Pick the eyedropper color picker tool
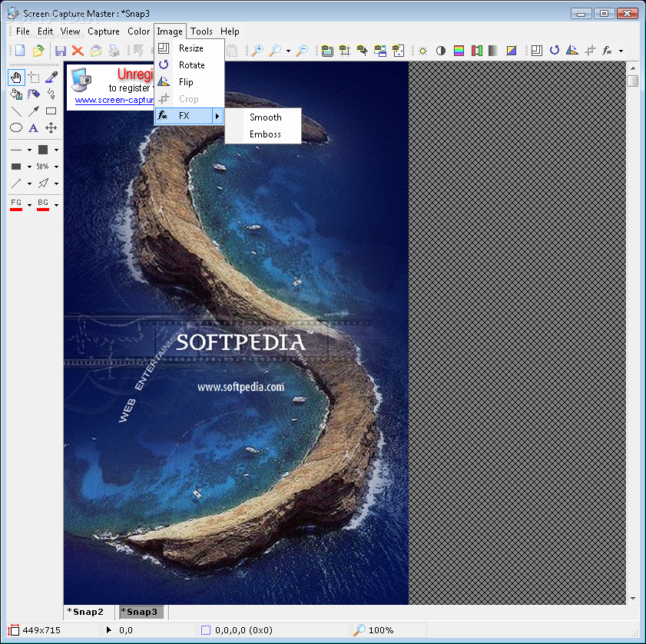Image resolution: width=646 pixels, height=644 pixels. (x=51, y=78)
